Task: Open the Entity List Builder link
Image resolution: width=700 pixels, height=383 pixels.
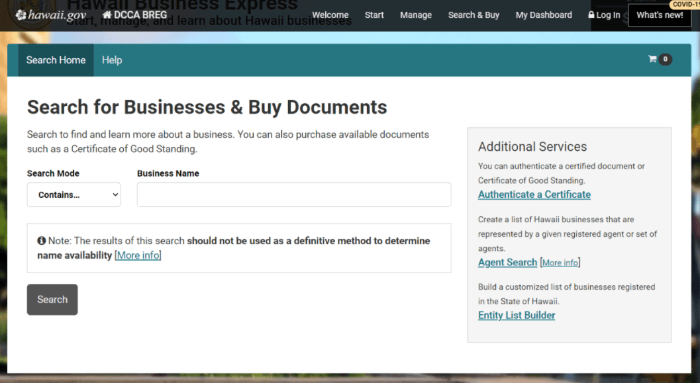Action: pos(517,315)
